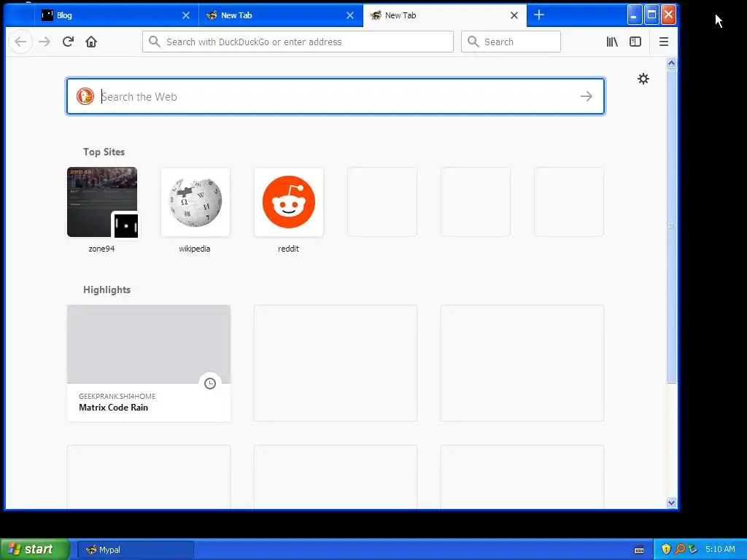The image size is (747, 560).
Task: Click magnifier icon in the Search box
Action: (473, 42)
